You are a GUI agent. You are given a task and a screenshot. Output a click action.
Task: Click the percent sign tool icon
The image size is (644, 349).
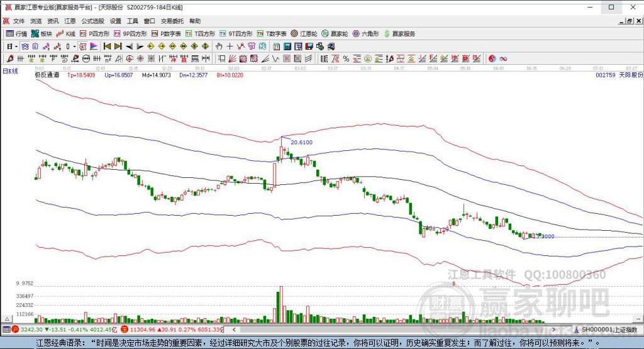[x=347, y=58]
